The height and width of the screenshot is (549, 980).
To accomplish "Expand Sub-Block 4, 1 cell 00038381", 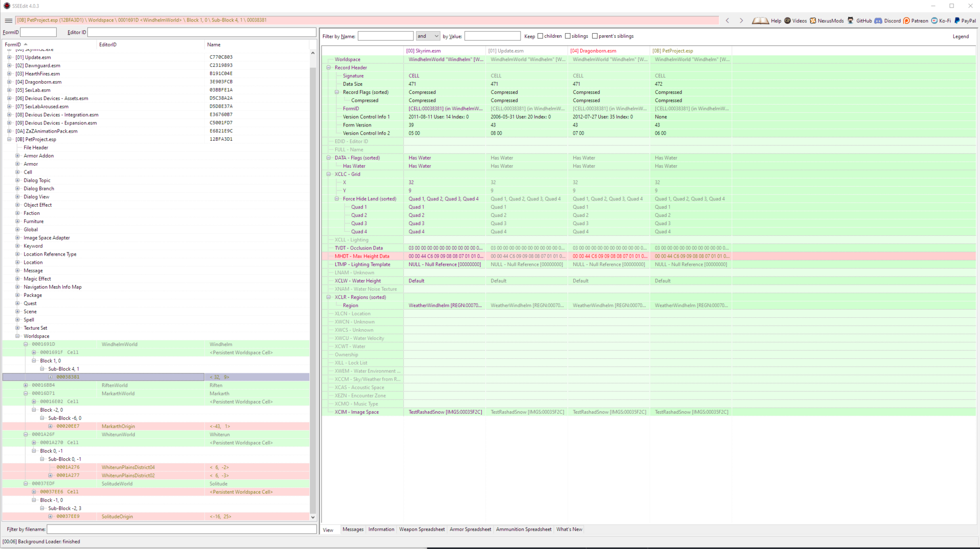I will click(x=50, y=377).
